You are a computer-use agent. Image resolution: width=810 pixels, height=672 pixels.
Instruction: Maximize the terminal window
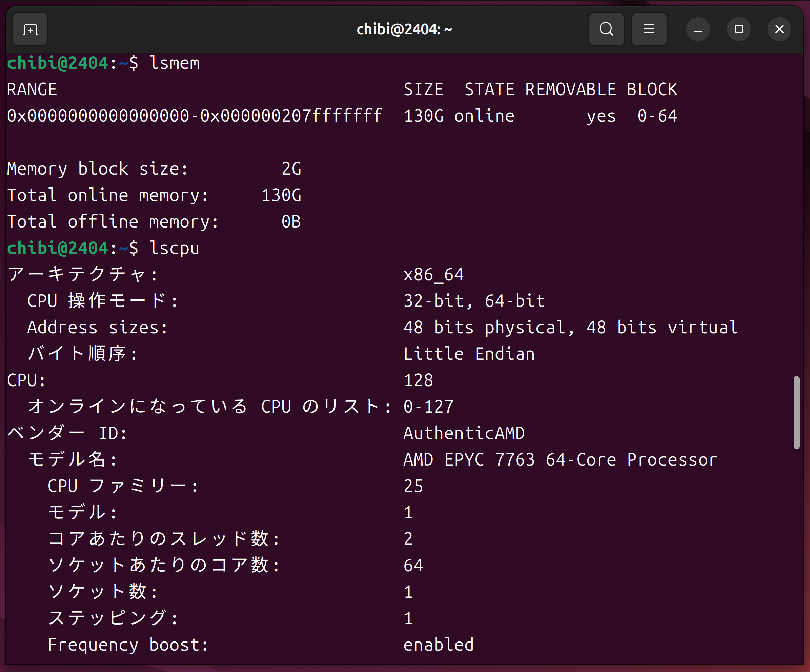pyautogui.click(x=738, y=29)
